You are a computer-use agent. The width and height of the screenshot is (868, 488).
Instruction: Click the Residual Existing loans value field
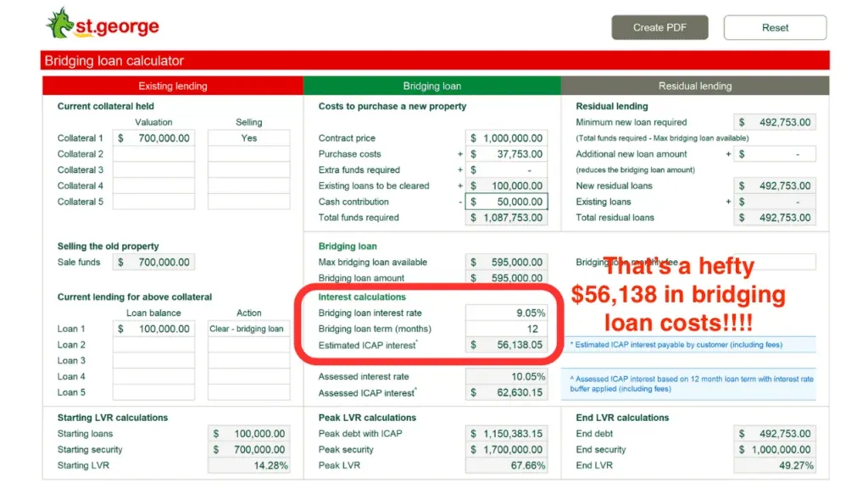(x=775, y=202)
